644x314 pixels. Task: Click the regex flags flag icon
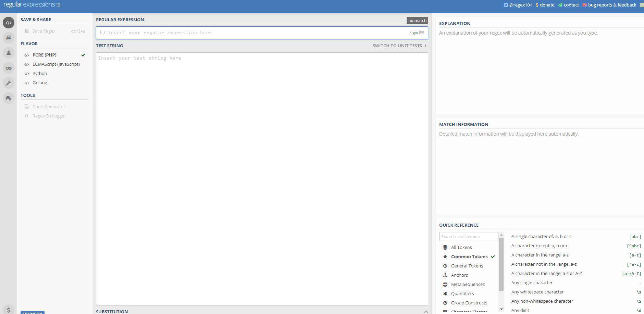(421, 33)
